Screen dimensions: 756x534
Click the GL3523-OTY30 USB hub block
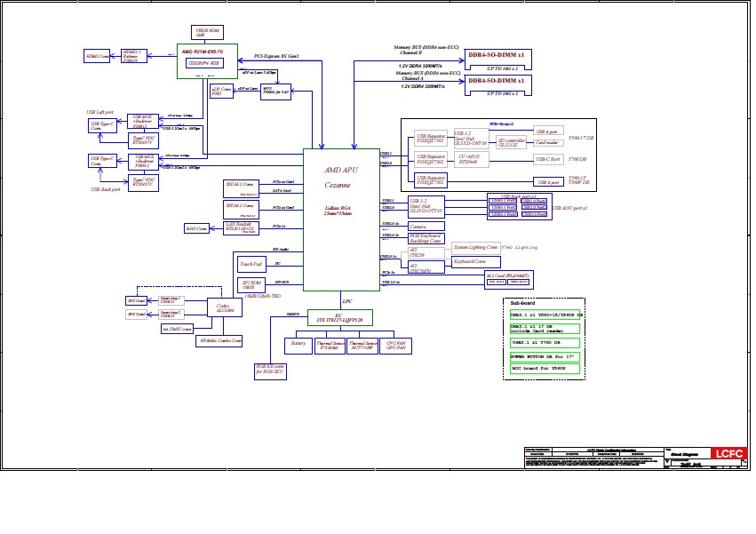point(426,206)
